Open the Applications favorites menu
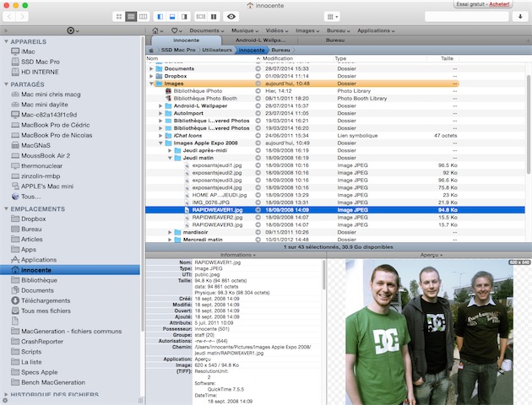 [x=376, y=30]
